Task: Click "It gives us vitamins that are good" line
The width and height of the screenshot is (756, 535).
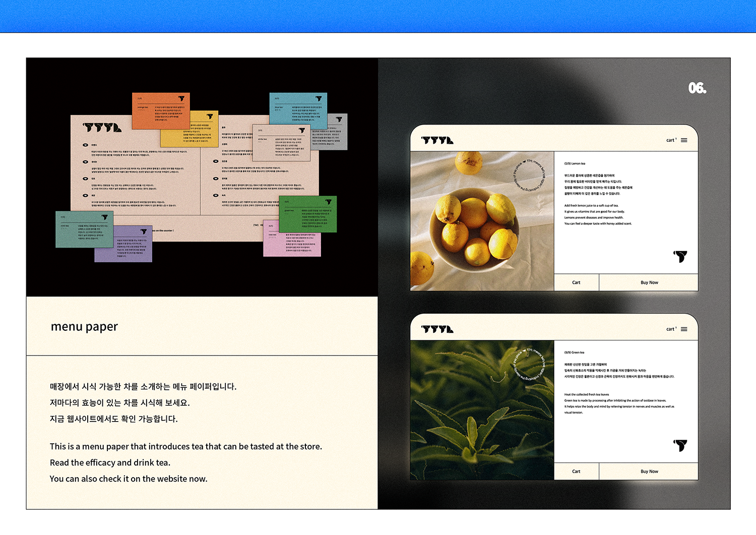Action: (x=594, y=212)
